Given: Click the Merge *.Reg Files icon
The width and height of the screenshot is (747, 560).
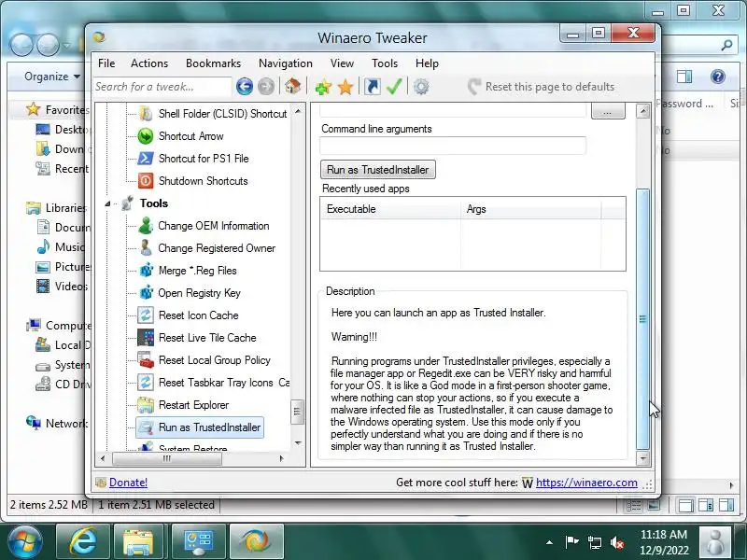Looking at the screenshot, I should [147, 271].
